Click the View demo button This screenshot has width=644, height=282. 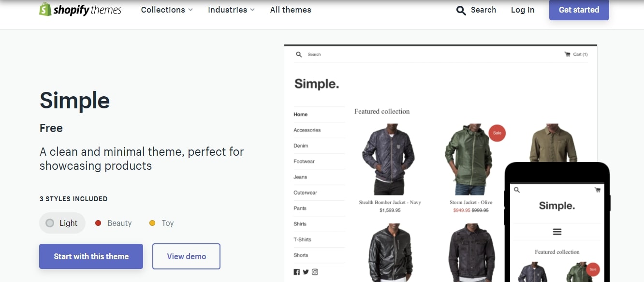[x=186, y=256]
